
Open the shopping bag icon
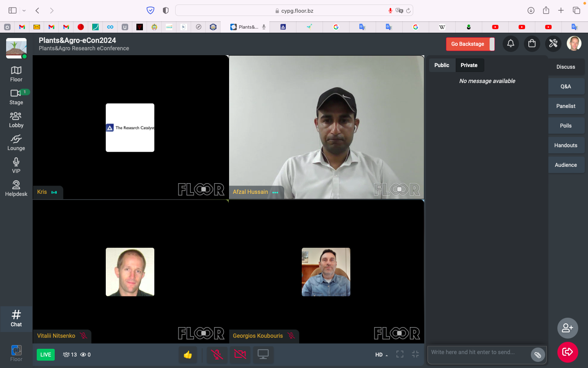tap(532, 43)
